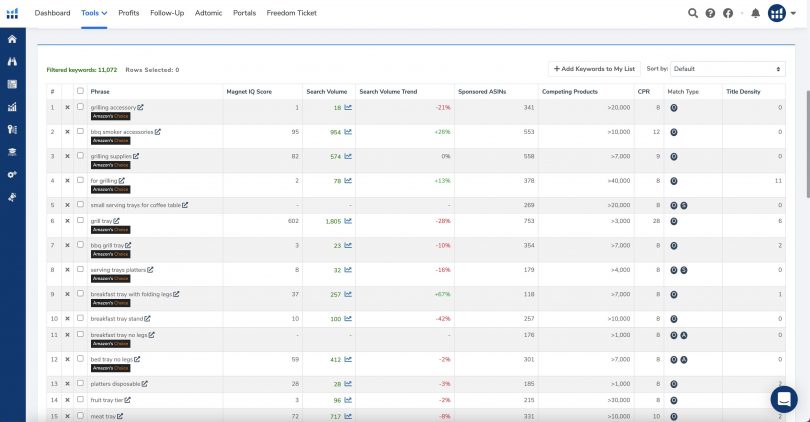This screenshot has height=422, width=810.
Task: Open the bed tray no legs phrase link
Action: click(112, 358)
